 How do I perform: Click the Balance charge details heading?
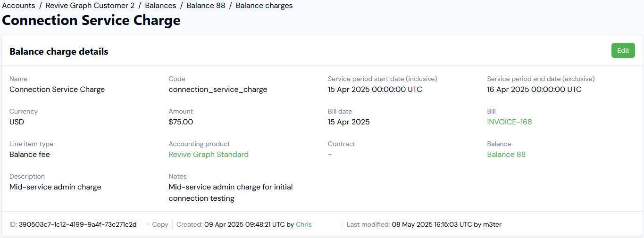[x=59, y=51]
